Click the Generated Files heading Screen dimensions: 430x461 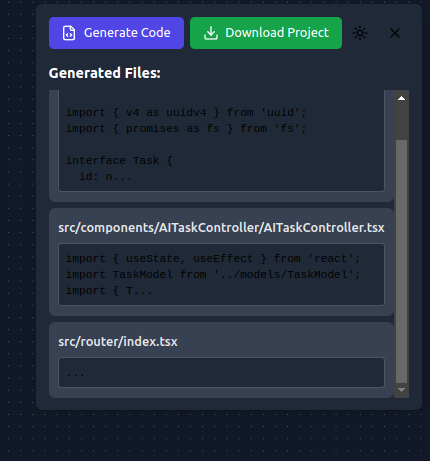coord(105,73)
